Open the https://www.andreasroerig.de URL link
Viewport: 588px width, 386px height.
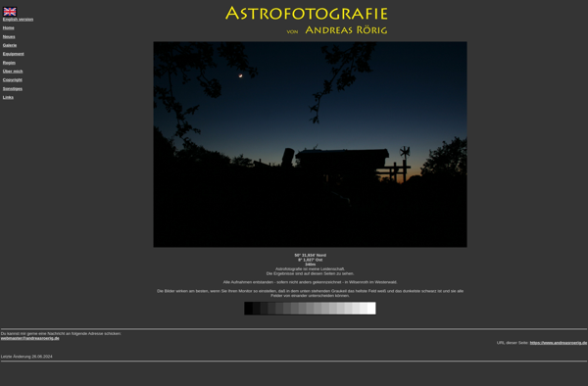[x=559, y=343]
